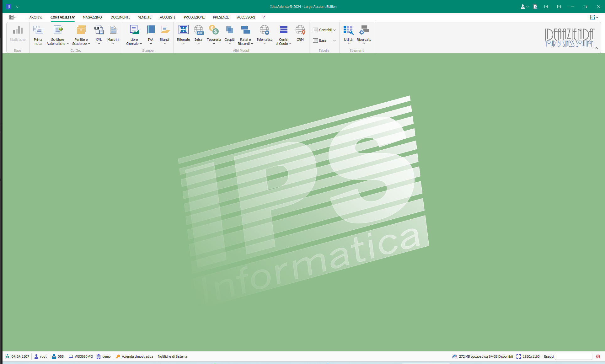Open the Ritenute module
605x364 pixels.
click(184, 35)
